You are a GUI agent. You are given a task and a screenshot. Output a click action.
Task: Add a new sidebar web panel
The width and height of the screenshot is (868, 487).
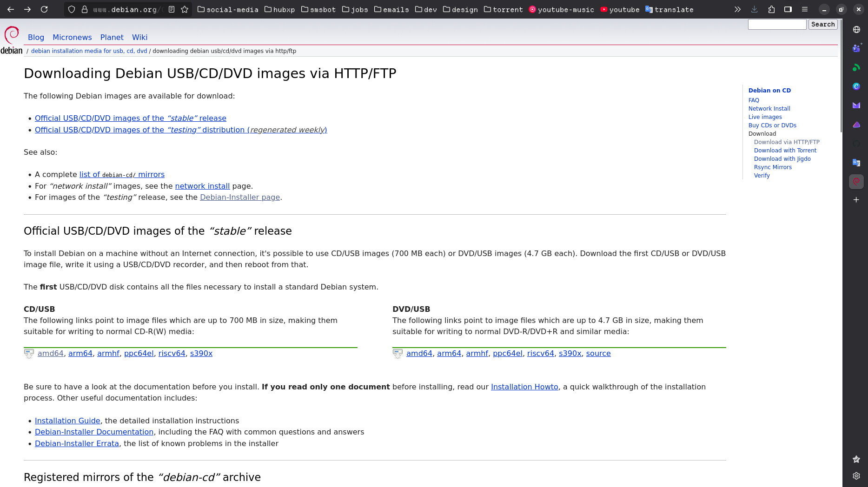(856, 200)
